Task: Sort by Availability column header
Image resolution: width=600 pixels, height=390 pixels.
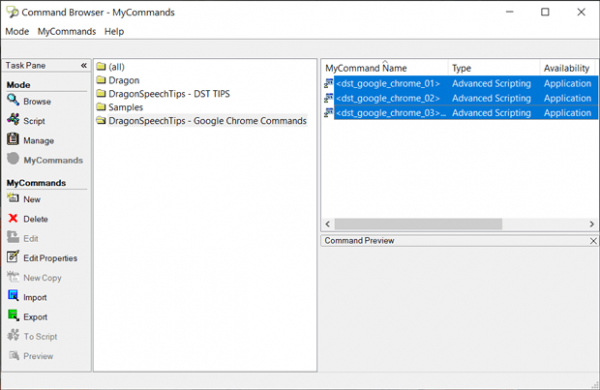Action: 568,68
